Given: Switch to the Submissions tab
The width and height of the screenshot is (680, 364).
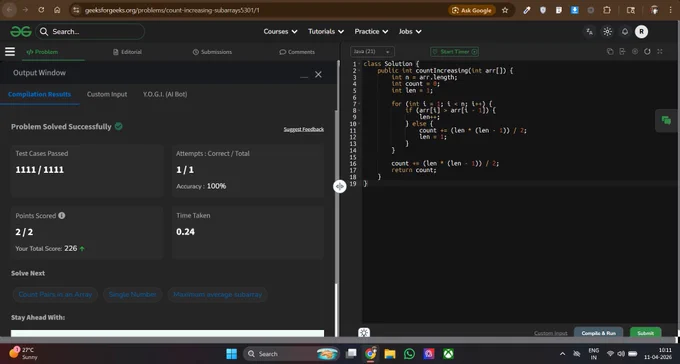Looking at the screenshot, I should tap(212, 52).
